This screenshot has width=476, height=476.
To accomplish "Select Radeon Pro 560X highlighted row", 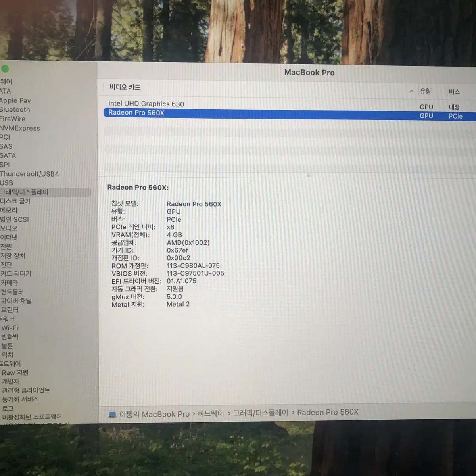I will (x=290, y=113).
